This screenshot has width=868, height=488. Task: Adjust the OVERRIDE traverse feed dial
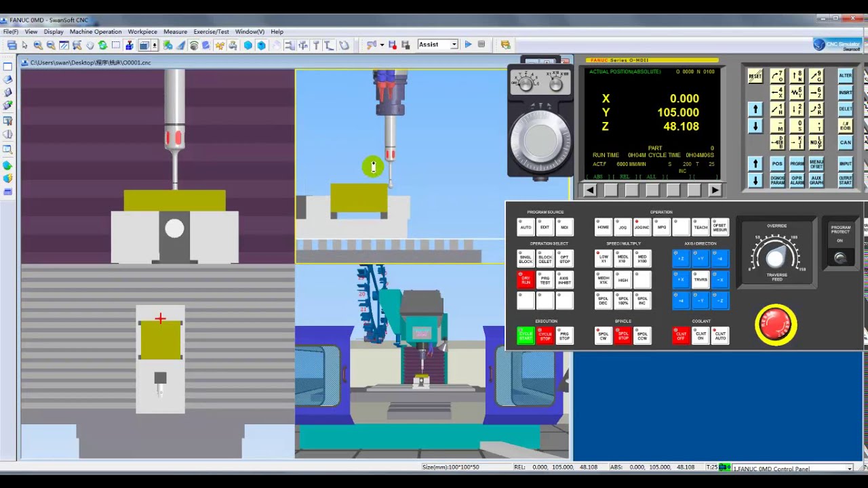[776, 258]
